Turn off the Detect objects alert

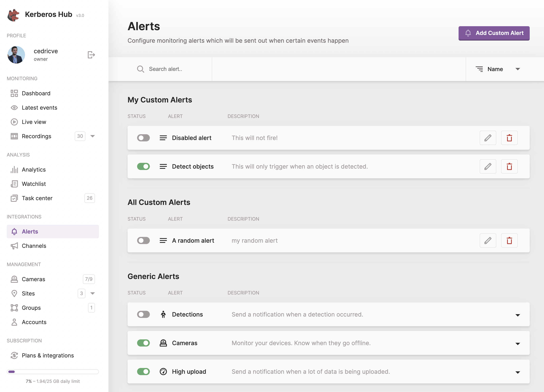click(x=143, y=166)
